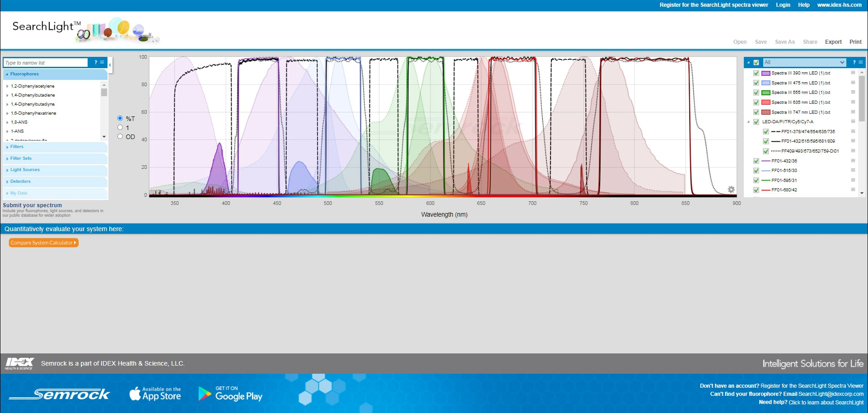Select the 1 scale radio button
The width and height of the screenshot is (868, 413).
(120, 127)
